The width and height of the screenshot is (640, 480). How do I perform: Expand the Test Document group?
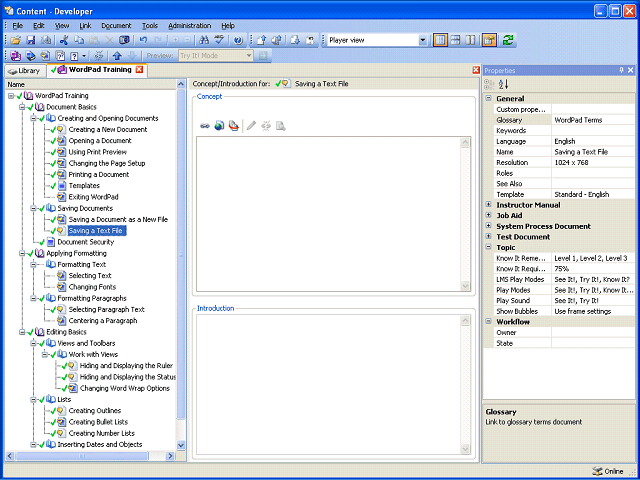pos(488,236)
